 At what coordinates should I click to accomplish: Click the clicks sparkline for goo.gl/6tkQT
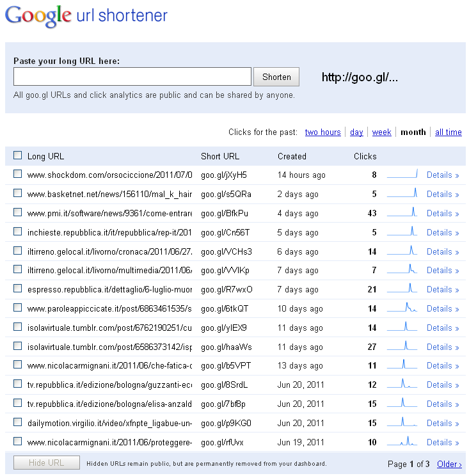402,308
